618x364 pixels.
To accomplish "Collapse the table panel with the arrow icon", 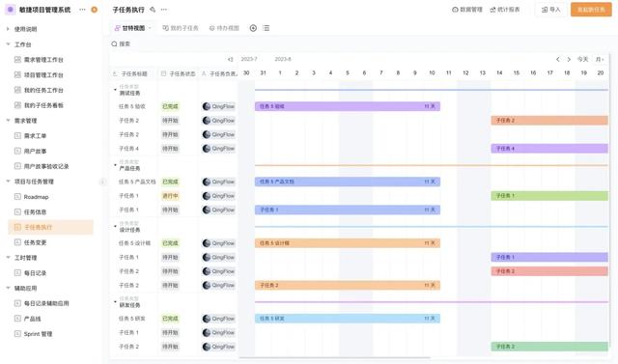I will 230,60.
